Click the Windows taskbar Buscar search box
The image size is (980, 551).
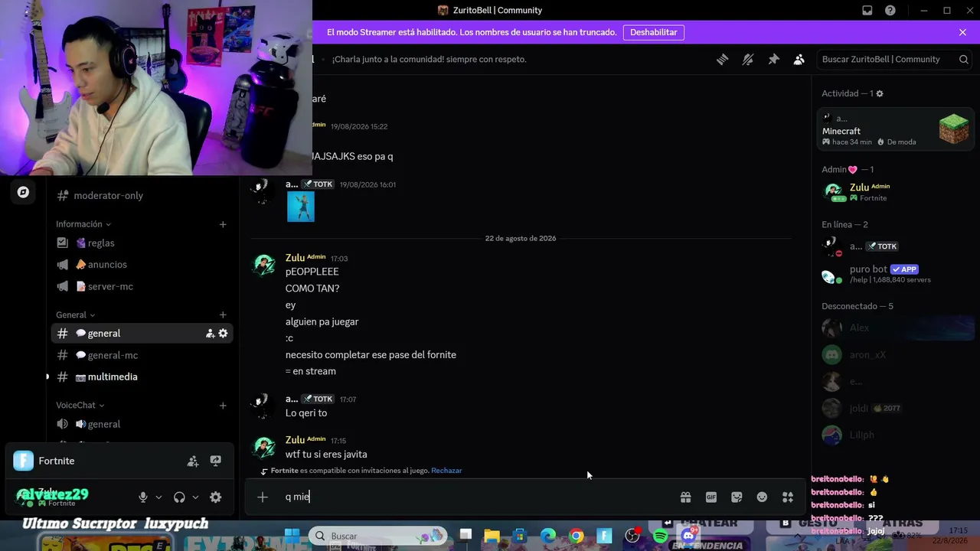(378, 536)
